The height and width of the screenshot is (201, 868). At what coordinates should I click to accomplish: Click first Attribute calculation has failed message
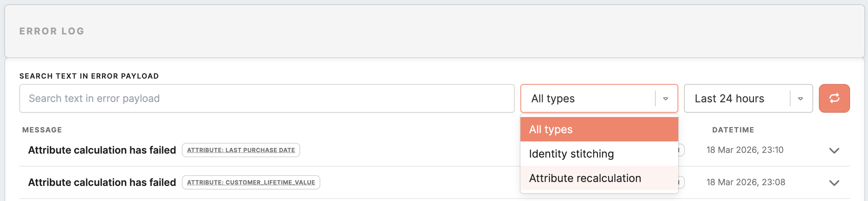(102, 150)
